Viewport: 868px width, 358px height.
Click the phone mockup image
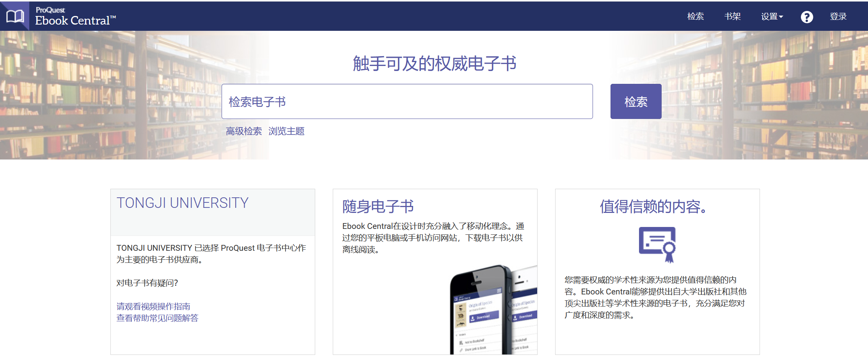493,310
